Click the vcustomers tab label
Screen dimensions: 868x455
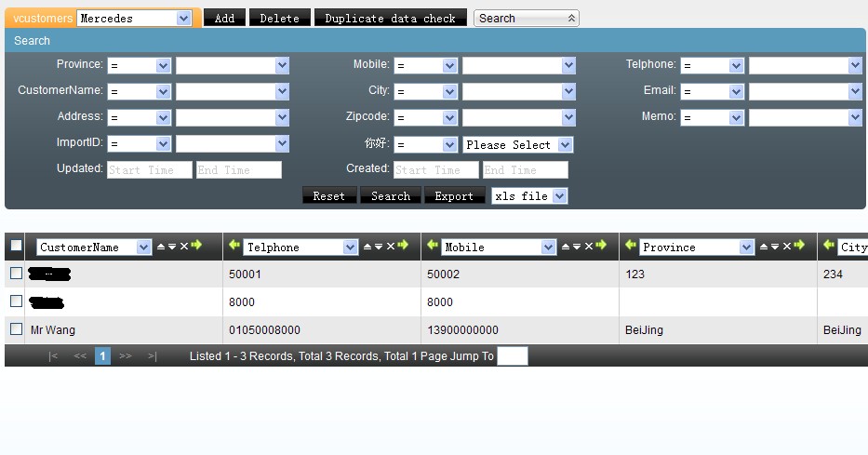point(43,19)
